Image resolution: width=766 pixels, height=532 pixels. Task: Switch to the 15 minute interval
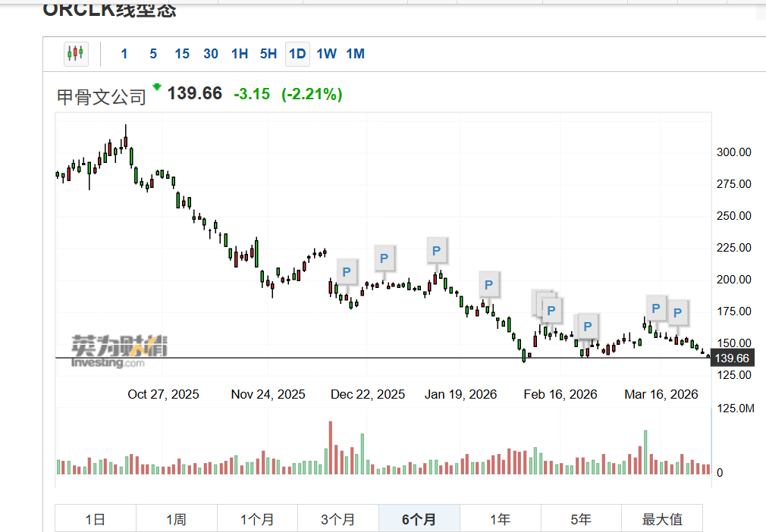click(182, 54)
